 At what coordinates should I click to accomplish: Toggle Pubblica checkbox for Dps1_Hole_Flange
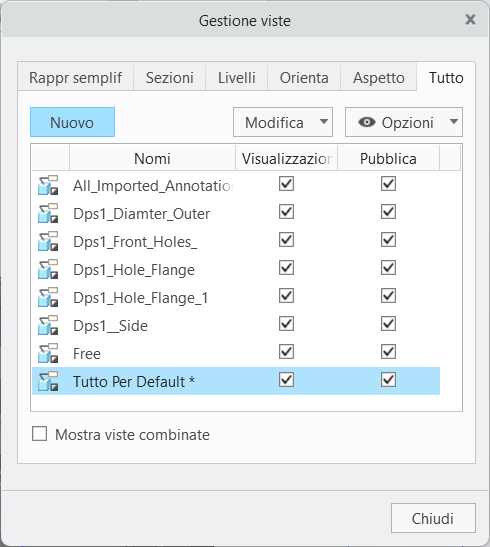[388, 268]
